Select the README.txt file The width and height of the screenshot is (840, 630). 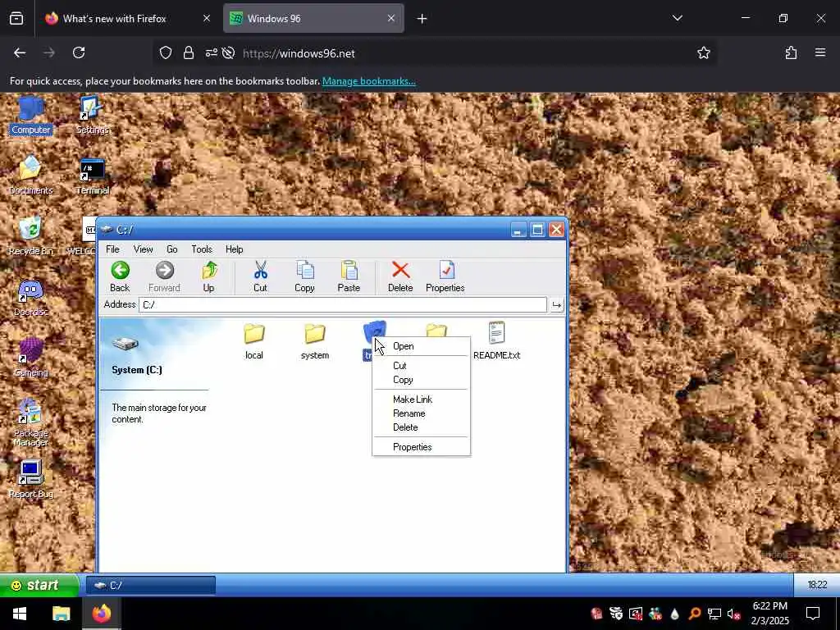click(496, 340)
